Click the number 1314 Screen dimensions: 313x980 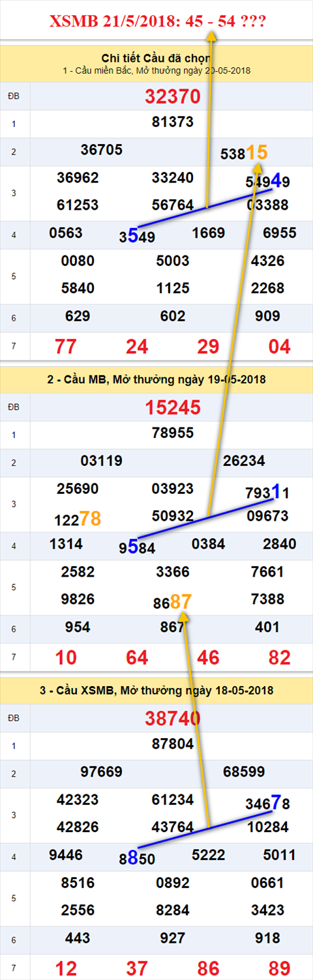66,544
